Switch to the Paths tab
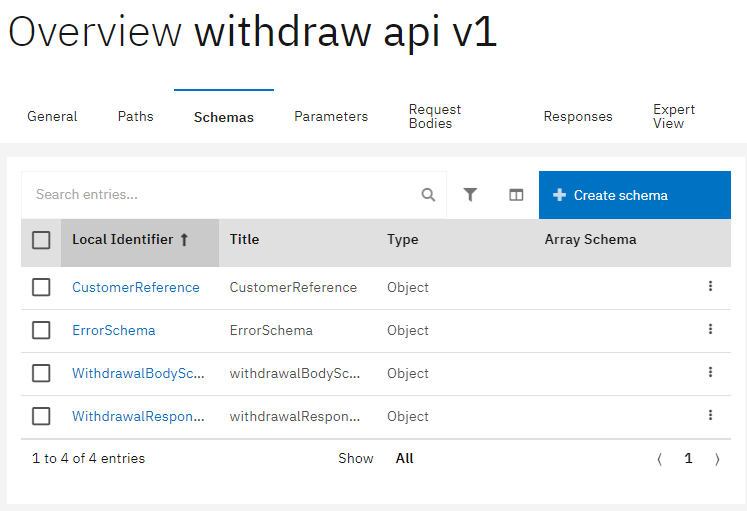 [x=136, y=117]
